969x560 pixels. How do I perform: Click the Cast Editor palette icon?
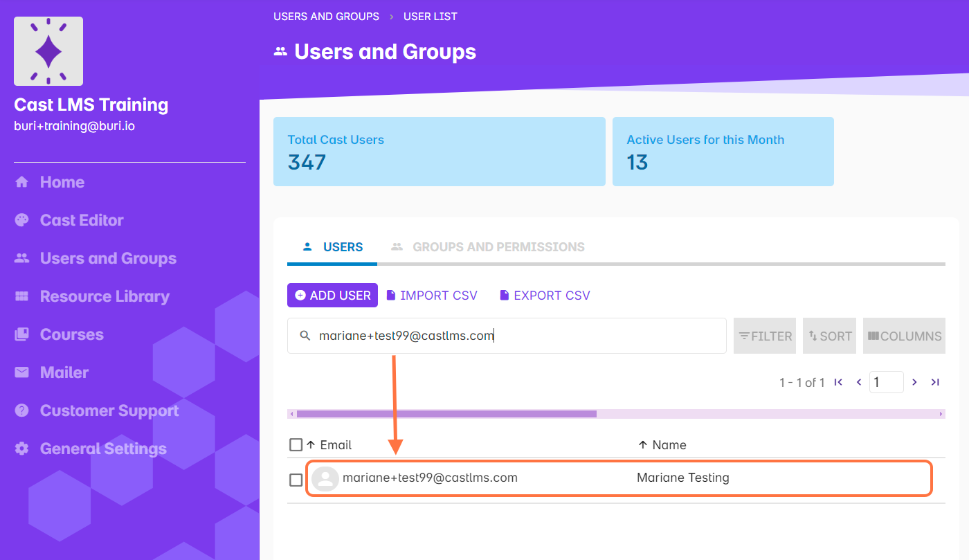click(22, 220)
